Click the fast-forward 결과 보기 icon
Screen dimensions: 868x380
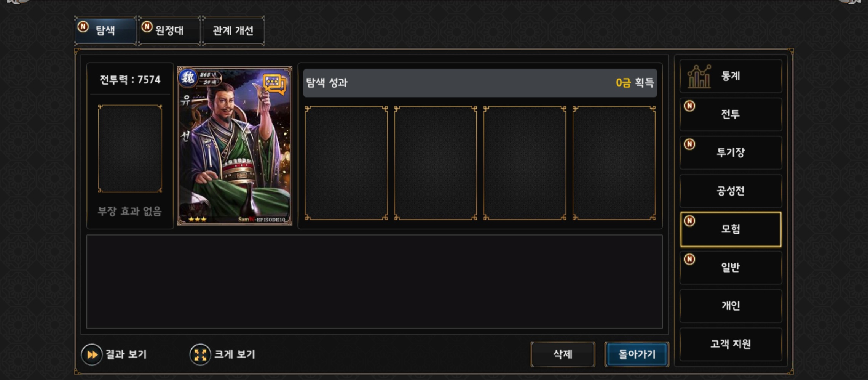(x=91, y=354)
